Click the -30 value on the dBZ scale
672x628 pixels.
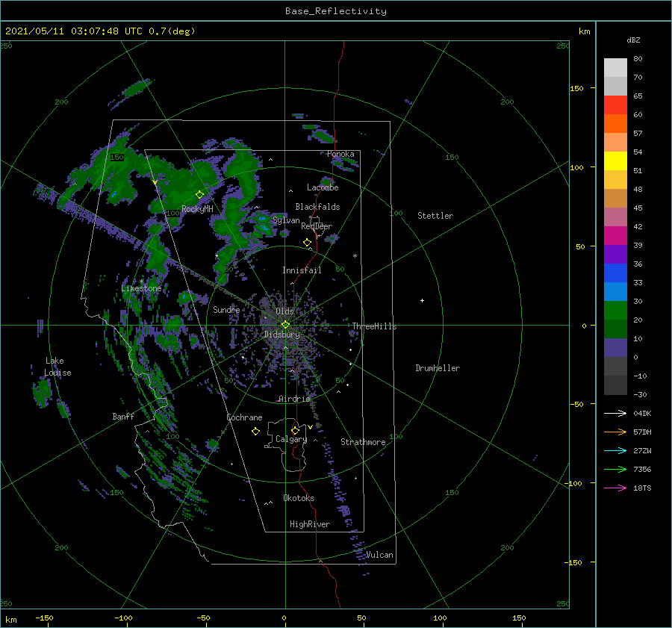[640, 394]
